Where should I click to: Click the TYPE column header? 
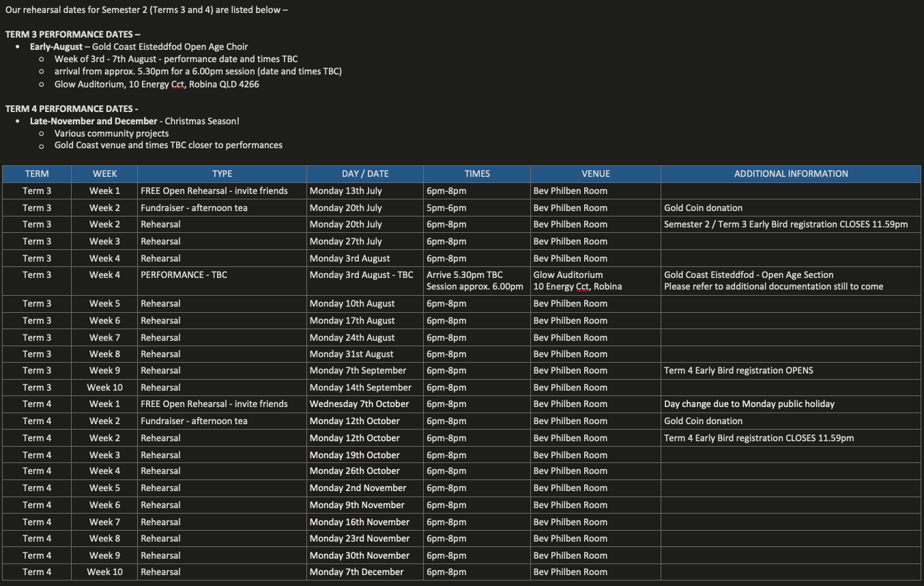[x=222, y=174]
